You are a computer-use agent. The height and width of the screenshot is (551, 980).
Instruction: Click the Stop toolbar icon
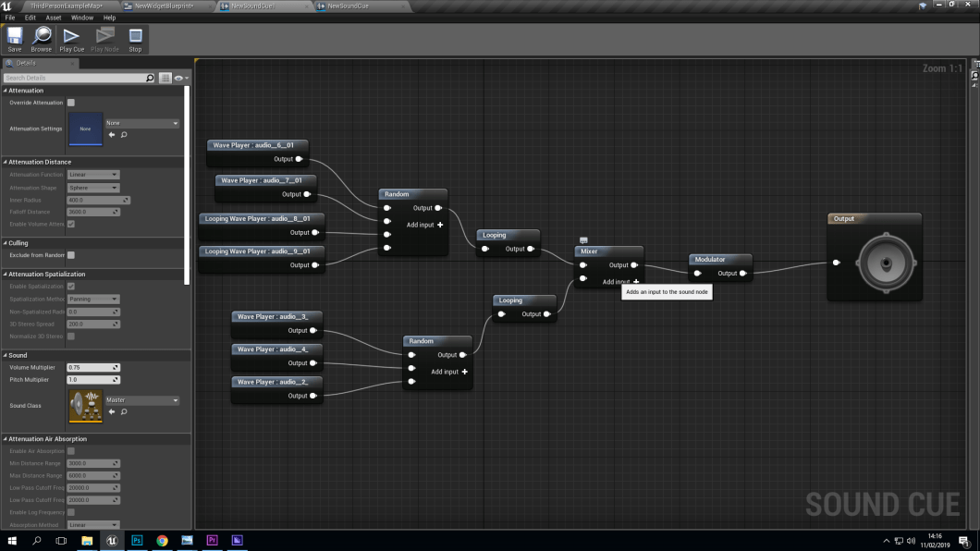pyautogui.click(x=135, y=37)
